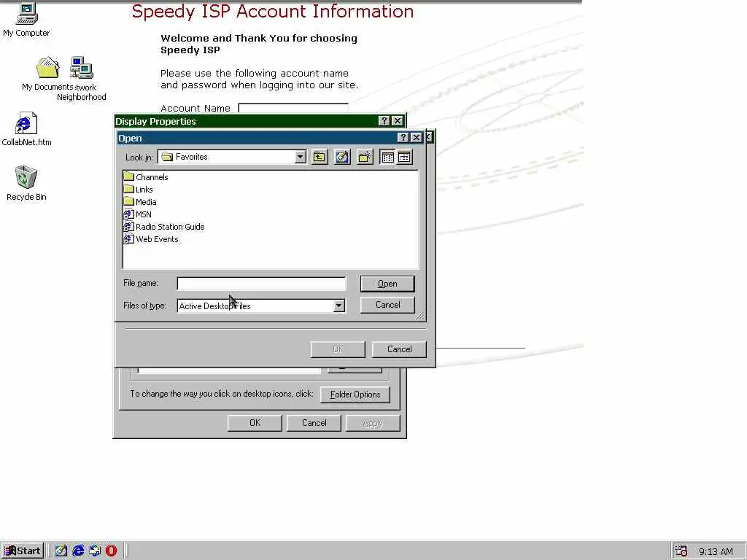Click the View Desktop icon in Open dialog toolbar

tap(342, 157)
